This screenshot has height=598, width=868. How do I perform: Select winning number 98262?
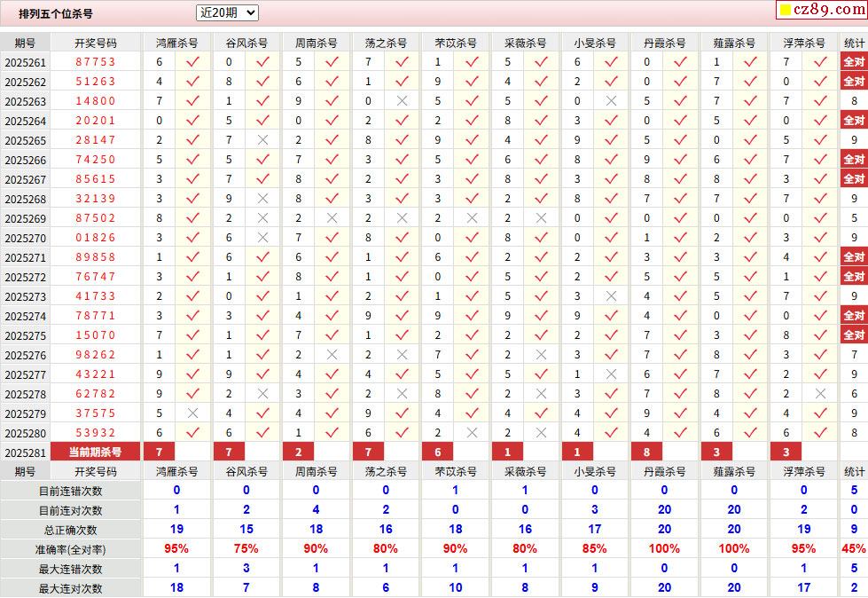tap(96, 354)
